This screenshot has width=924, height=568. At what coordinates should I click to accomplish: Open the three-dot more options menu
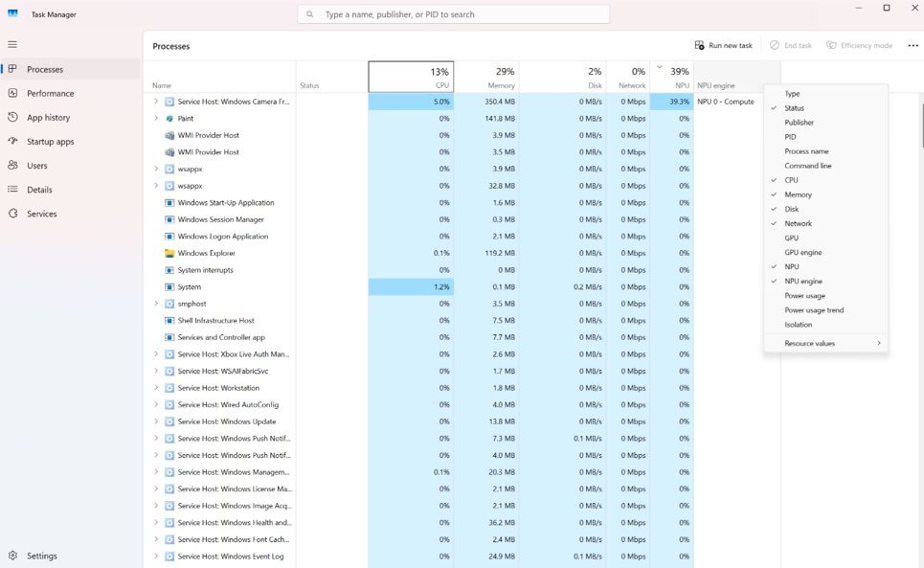pos(913,45)
